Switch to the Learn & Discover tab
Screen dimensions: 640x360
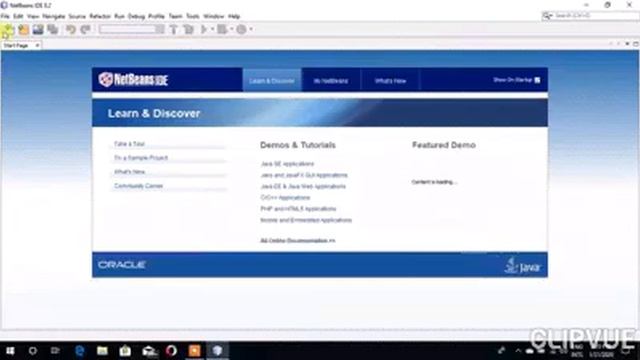(272, 80)
